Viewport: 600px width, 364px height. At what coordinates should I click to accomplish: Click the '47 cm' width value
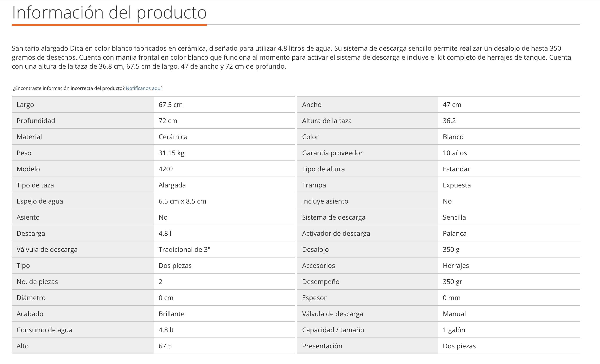[x=452, y=105]
